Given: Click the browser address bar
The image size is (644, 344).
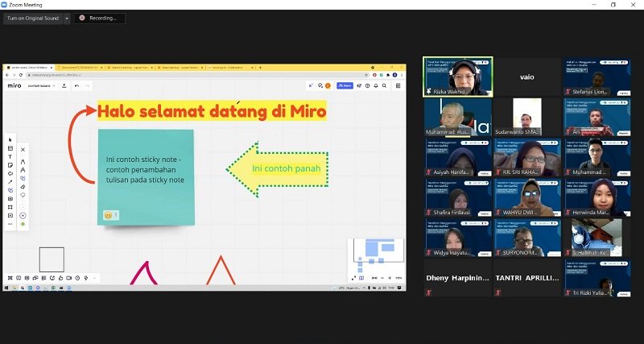Looking at the screenshot, I should 197,75.
